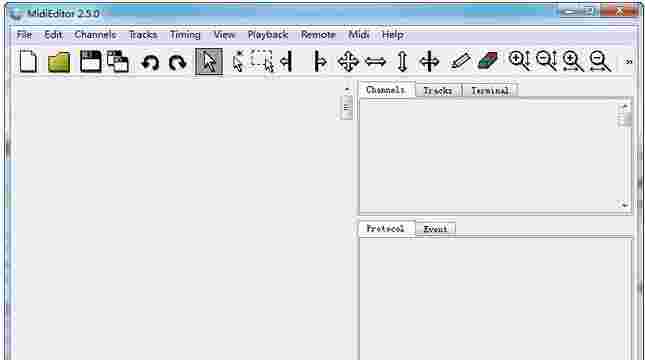The height and width of the screenshot is (360, 645).
Task: Zoom in horizontally with the magnifier
Action: (573, 61)
